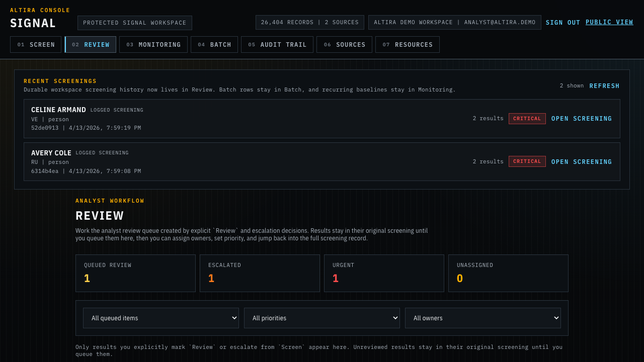The height and width of the screenshot is (362, 644).
Task: Refresh the recent screenings list
Action: coord(604,85)
